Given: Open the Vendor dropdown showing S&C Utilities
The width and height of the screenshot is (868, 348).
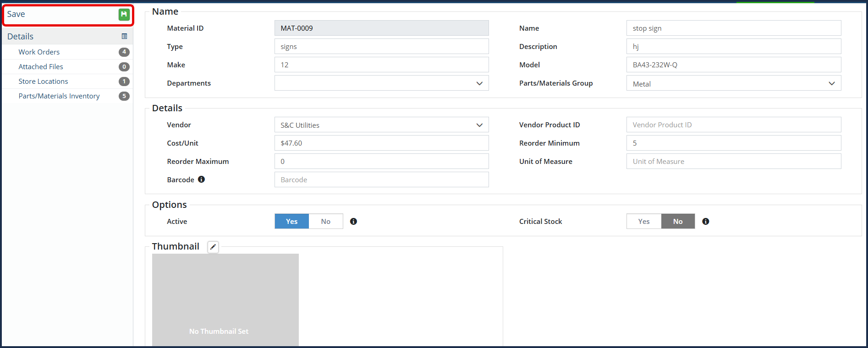Looking at the screenshot, I should [x=381, y=125].
